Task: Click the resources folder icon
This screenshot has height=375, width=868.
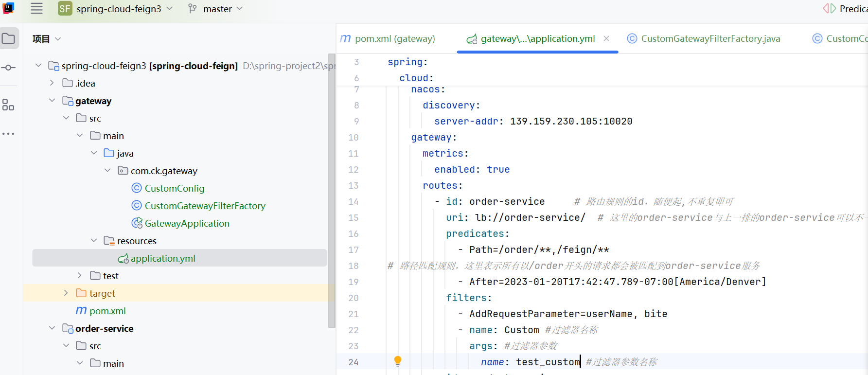Action: (x=109, y=240)
